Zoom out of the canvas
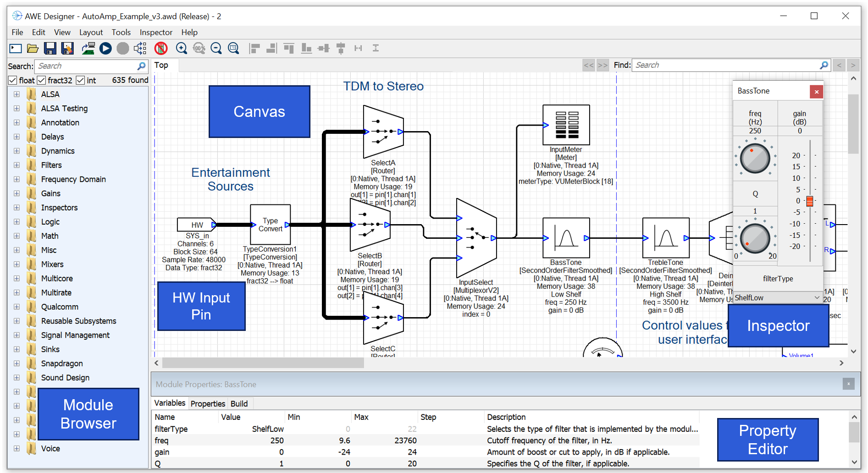 click(x=216, y=48)
